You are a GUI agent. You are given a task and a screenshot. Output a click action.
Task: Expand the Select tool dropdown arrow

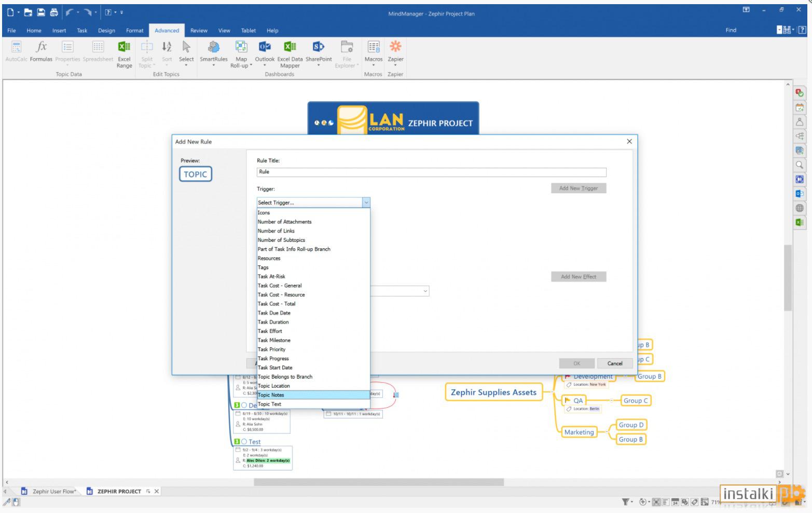pyautogui.click(x=186, y=66)
